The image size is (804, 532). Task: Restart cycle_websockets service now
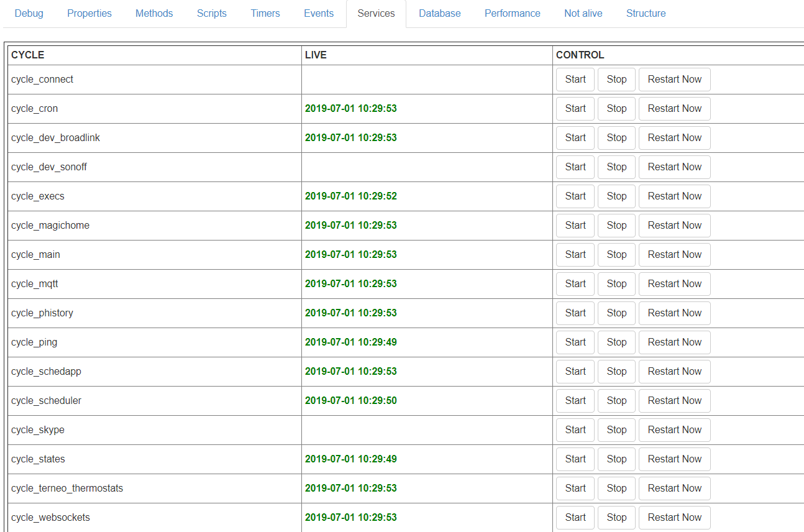674,518
